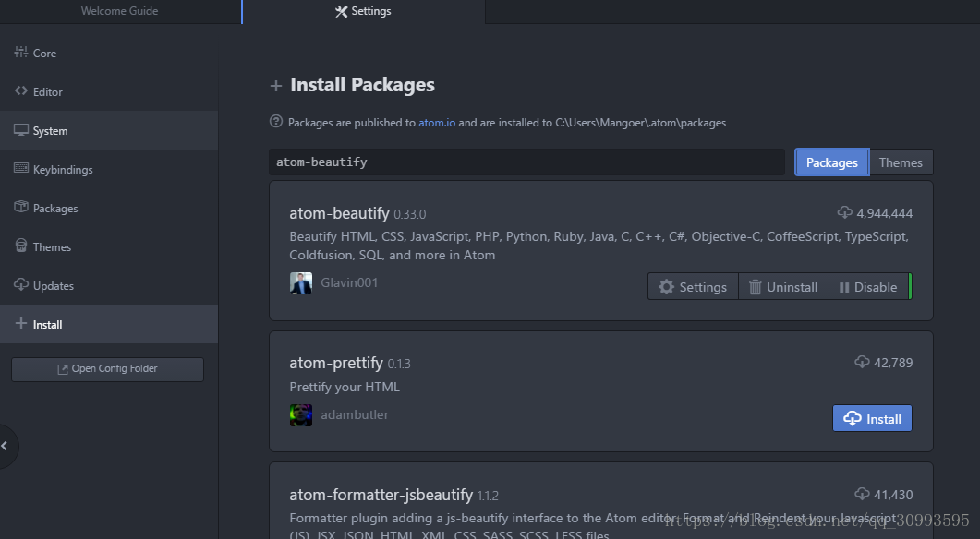
Task: Focus the package search field
Action: click(526, 162)
